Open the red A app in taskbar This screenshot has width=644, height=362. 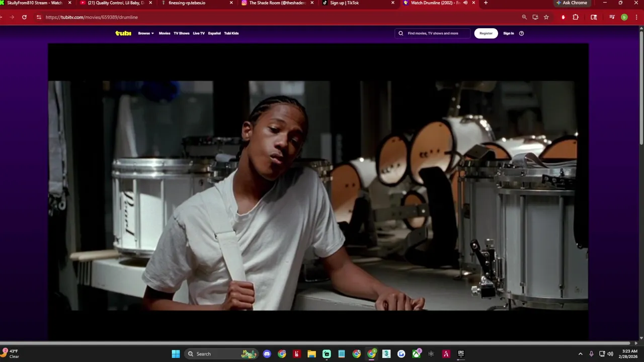(x=446, y=354)
